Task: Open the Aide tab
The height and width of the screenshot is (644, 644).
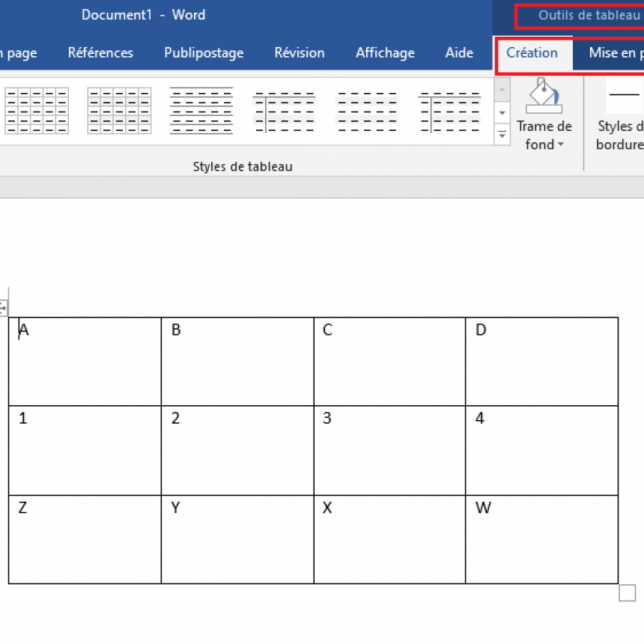Action: tap(459, 53)
